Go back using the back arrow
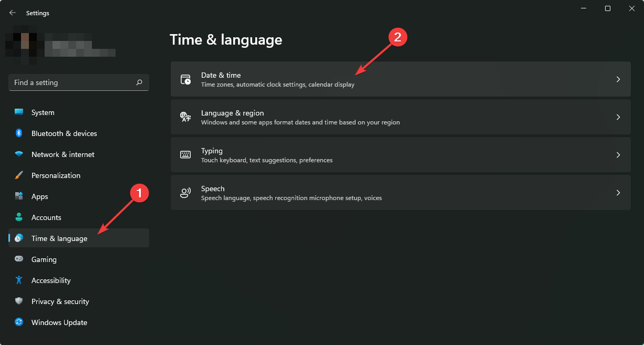Image resolution: width=644 pixels, height=345 pixels. point(12,13)
